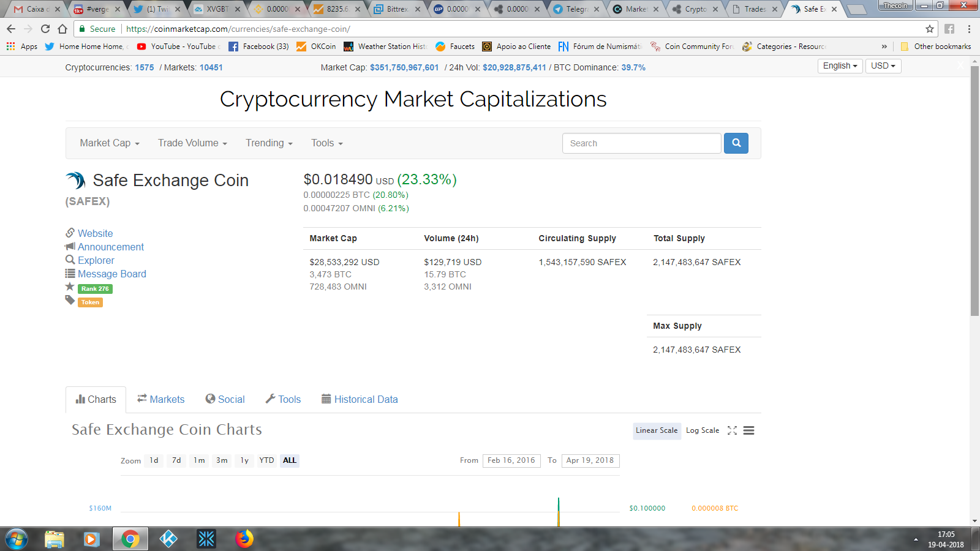The height and width of the screenshot is (551, 980).
Task: Select the Social tab
Action: 225,400
